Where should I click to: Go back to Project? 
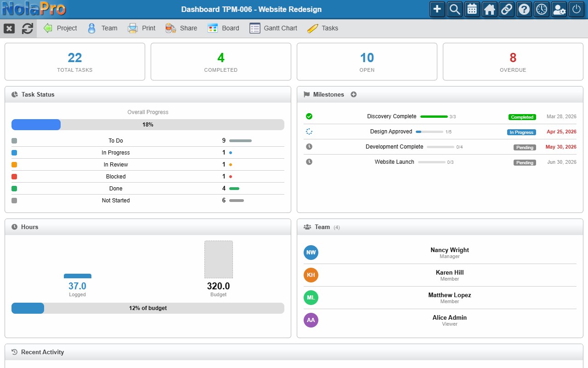click(x=60, y=28)
